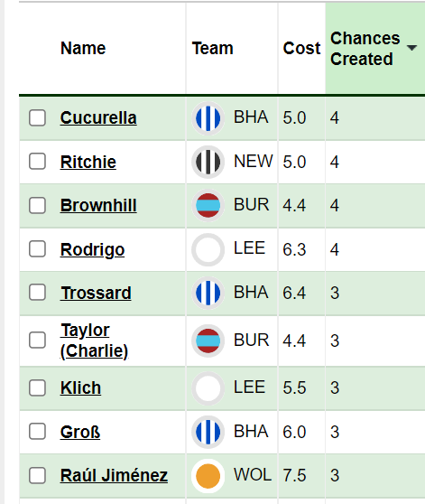The width and height of the screenshot is (425, 504).
Task: Click the Chances Created header label
Action: click(x=365, y=49)
